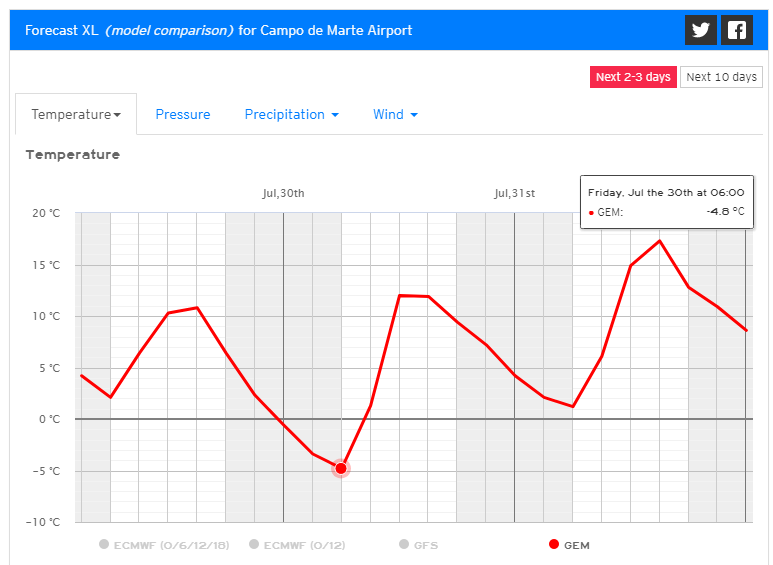Share forecast via Twitter icon

pyautogui.click(x=701, y=30)
